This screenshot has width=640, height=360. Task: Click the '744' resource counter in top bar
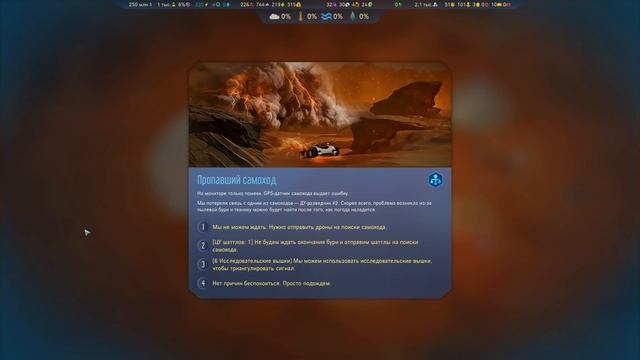tap(263, 4)
